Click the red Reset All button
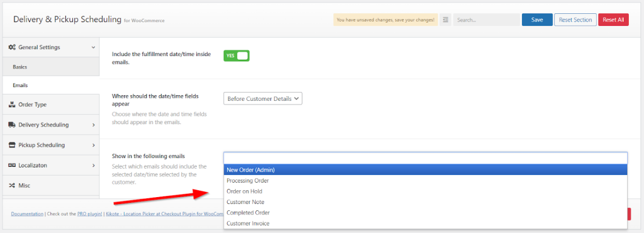This screenshot has width=644, height=233. click(613, 20)
